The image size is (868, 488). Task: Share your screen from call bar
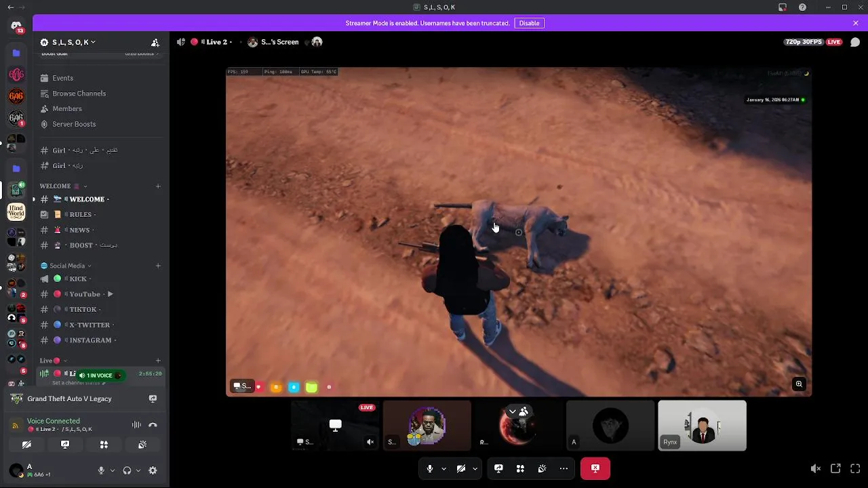tap(498, 468)
